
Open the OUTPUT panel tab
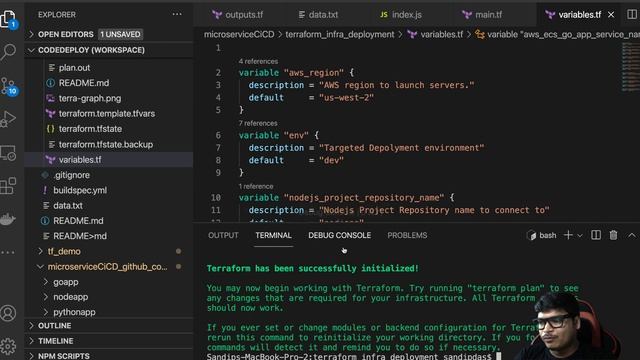click(x=223, y=236)
